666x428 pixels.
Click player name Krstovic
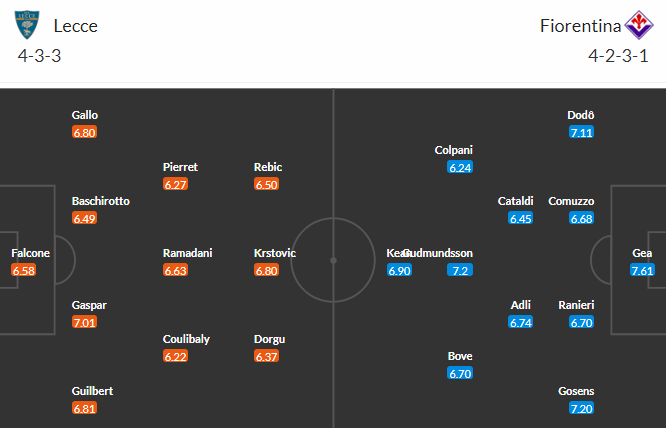275,253
